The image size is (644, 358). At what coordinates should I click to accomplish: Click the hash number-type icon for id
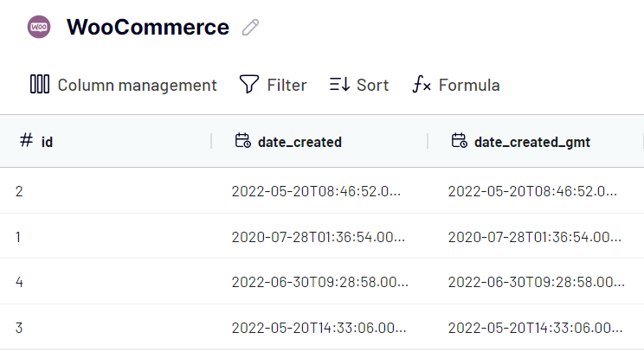click(x=26, y=140)
